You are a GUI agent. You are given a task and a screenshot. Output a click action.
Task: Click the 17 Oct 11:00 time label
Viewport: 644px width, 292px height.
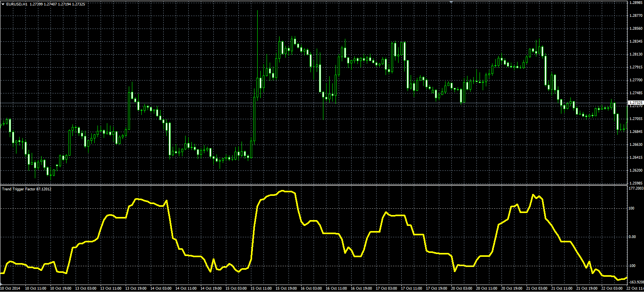coord(411,288)
